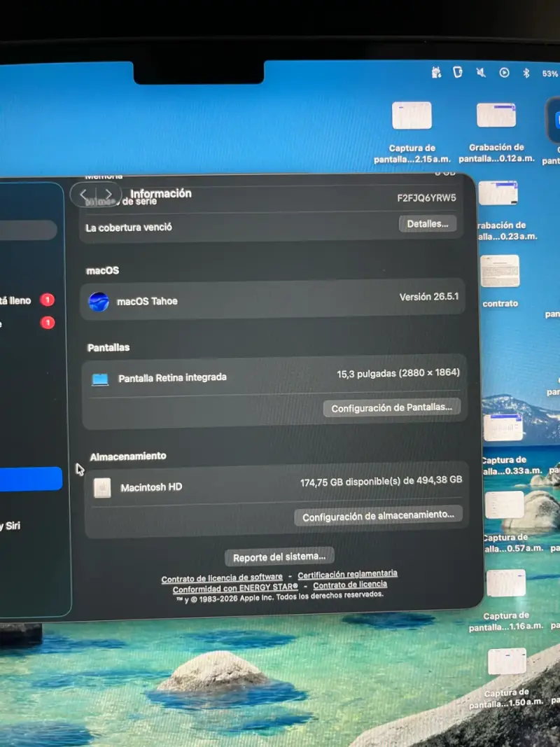This screenshot has height=747, width=560.
Task: Click the cat-shaped menu bar icon
Action: [436, 72]
